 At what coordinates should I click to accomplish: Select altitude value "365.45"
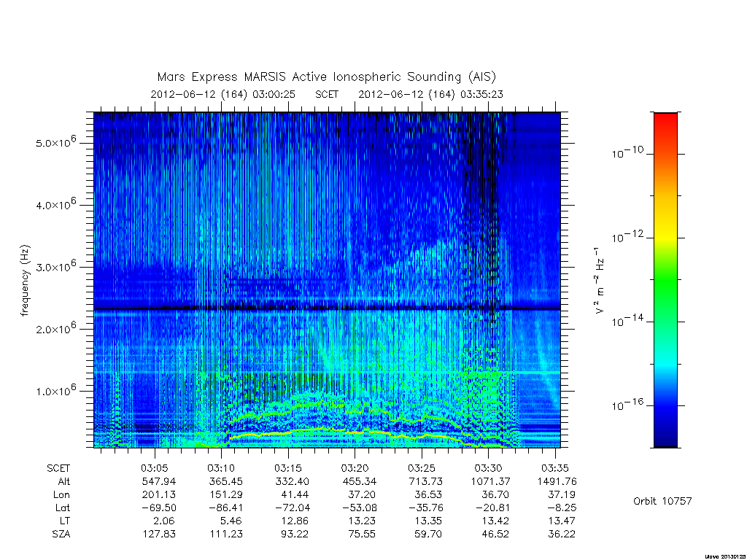coord(226,481)
